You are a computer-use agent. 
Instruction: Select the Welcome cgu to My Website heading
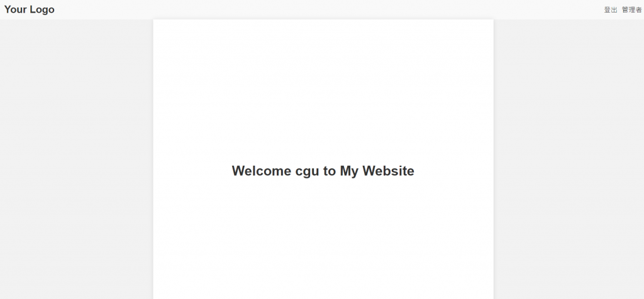click(323, 171)
